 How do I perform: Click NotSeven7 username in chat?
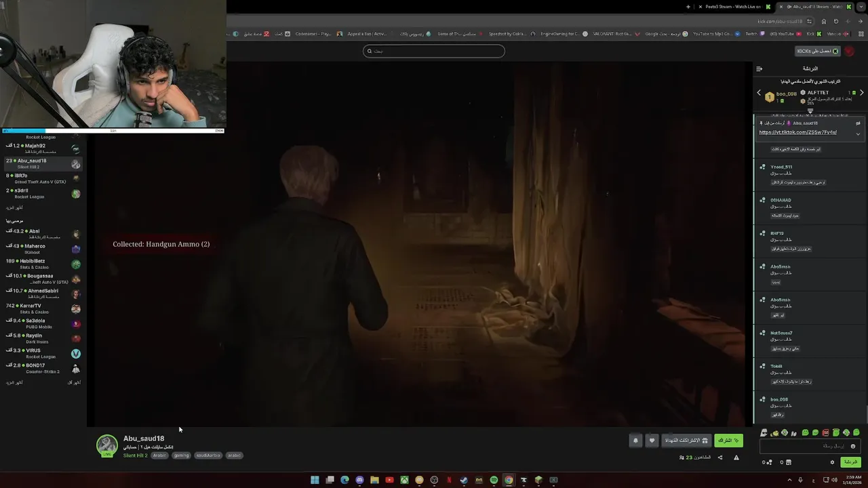781,333
